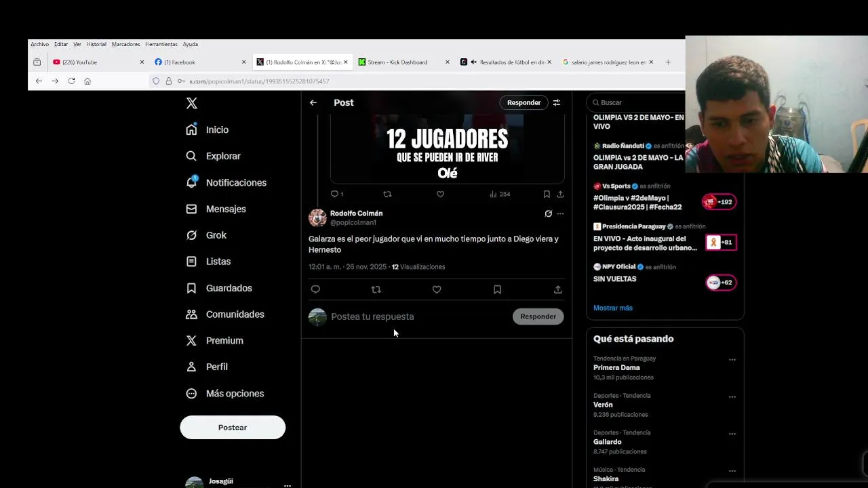Screen dimensions: 868x488
Task: Close the YouTube tab
Action: click(x=142, y=62)
